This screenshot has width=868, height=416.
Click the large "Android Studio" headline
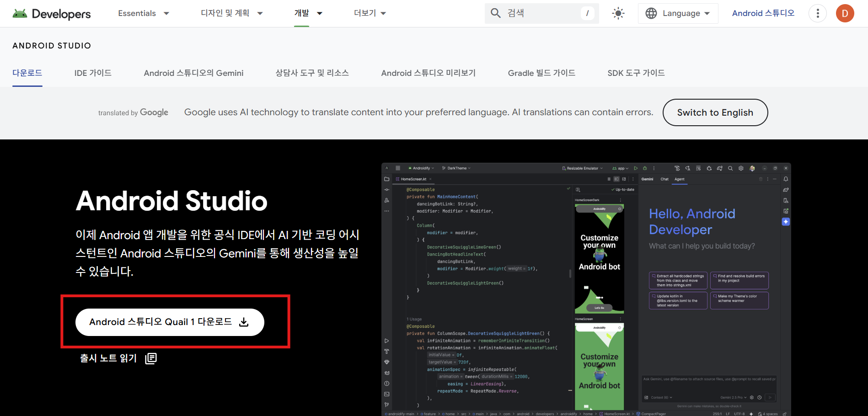[x=171, y=201]
